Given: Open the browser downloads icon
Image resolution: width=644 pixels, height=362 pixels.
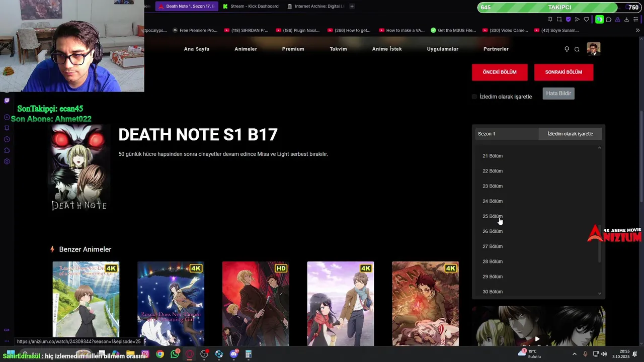Looking at the screenshot, I should [x=626, y=19].
